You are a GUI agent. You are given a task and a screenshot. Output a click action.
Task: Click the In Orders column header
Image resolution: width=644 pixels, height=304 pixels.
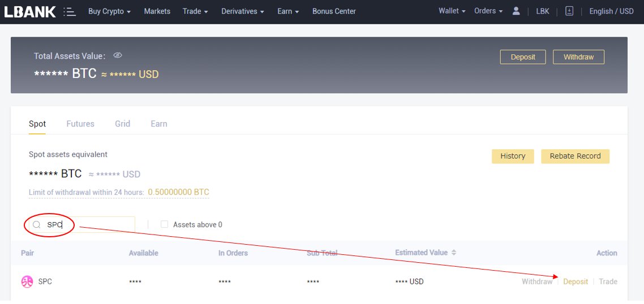click(233, 253)
